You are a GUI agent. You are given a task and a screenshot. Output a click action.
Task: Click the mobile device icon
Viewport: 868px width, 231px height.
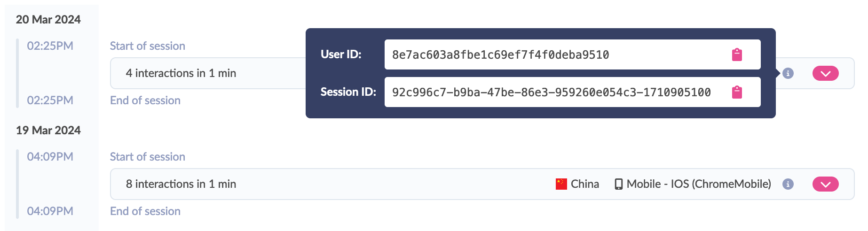coord(619,184)
